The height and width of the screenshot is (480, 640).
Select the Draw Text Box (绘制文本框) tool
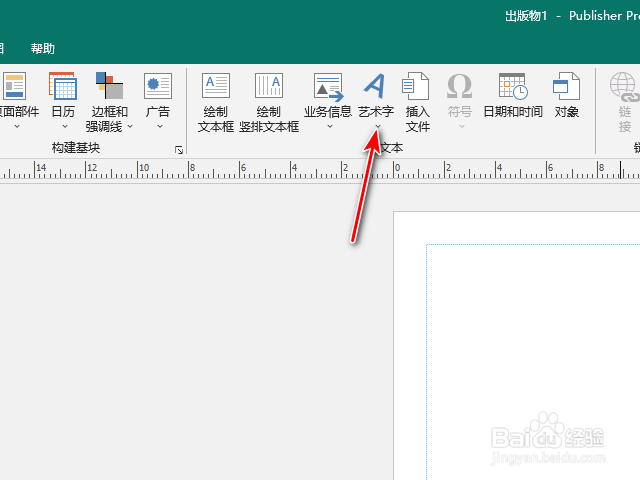point(216,103)
